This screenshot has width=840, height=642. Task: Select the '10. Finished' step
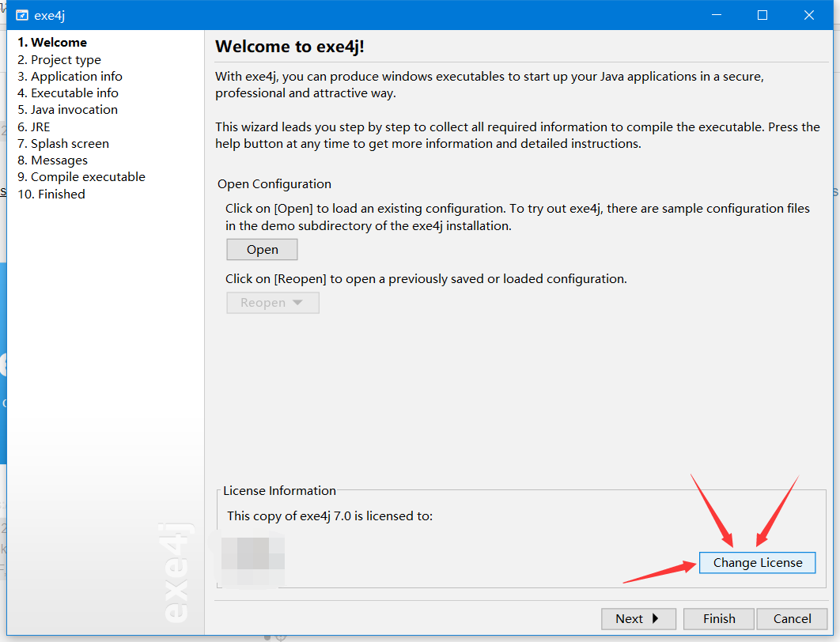(51, 194)
